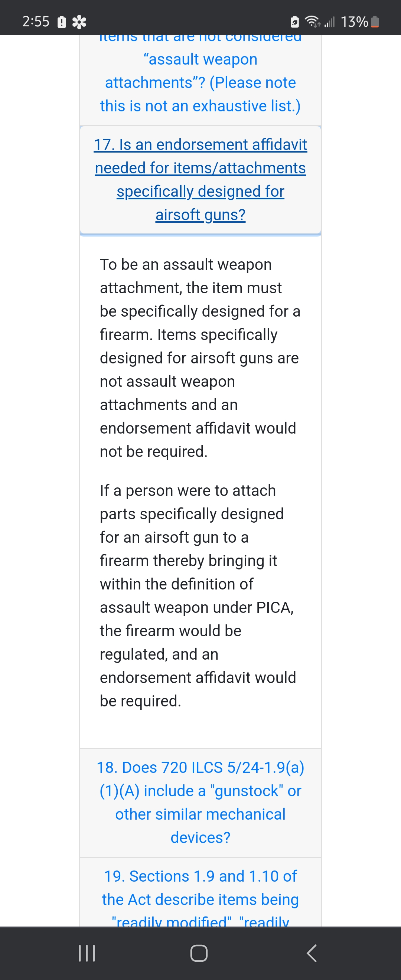Tap the battery level icon

375,22
